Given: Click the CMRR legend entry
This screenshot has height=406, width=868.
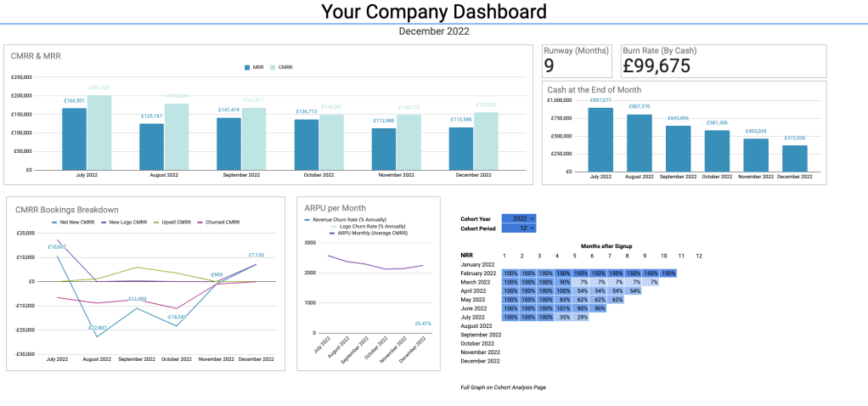Looking at the screenshot, I should click(281, 67).
